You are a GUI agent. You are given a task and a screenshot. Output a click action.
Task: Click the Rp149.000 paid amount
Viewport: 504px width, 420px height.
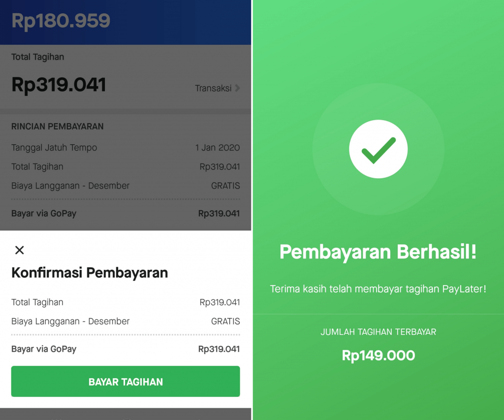click(x=378, y=355)
